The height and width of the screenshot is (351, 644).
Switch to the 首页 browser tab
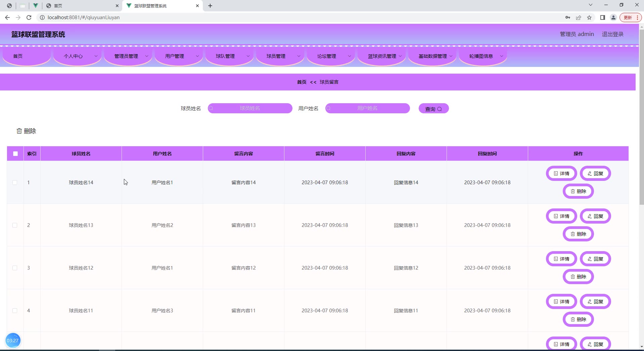point(82,6)
